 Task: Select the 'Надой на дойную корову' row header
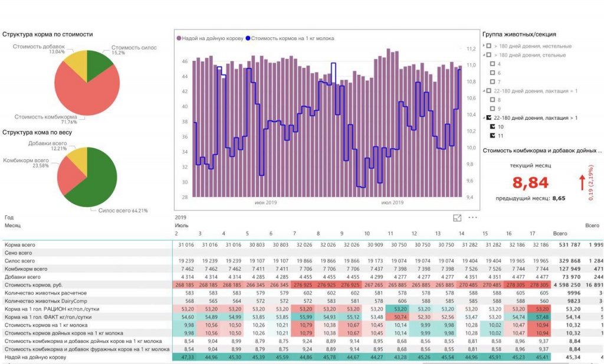click(35, 358)
